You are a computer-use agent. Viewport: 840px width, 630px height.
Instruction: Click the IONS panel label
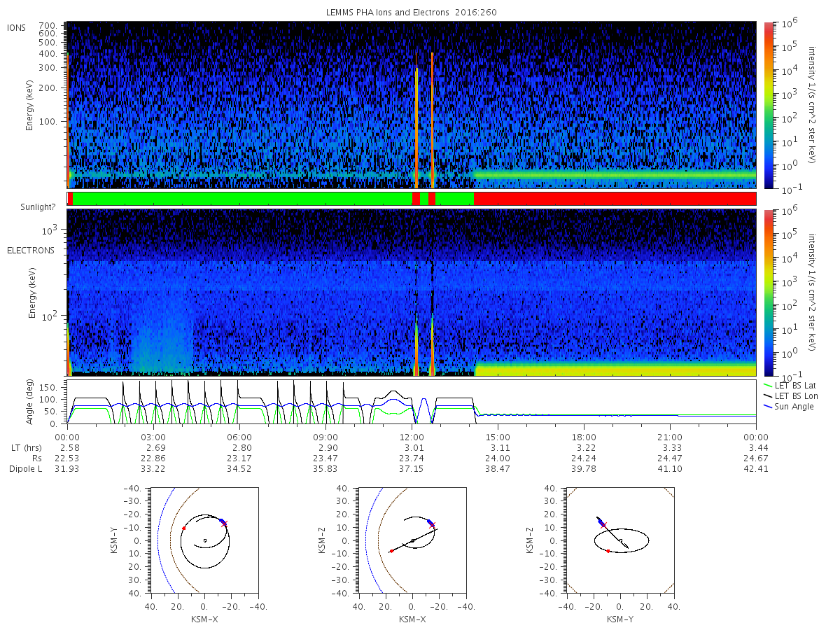click(17, 27)
